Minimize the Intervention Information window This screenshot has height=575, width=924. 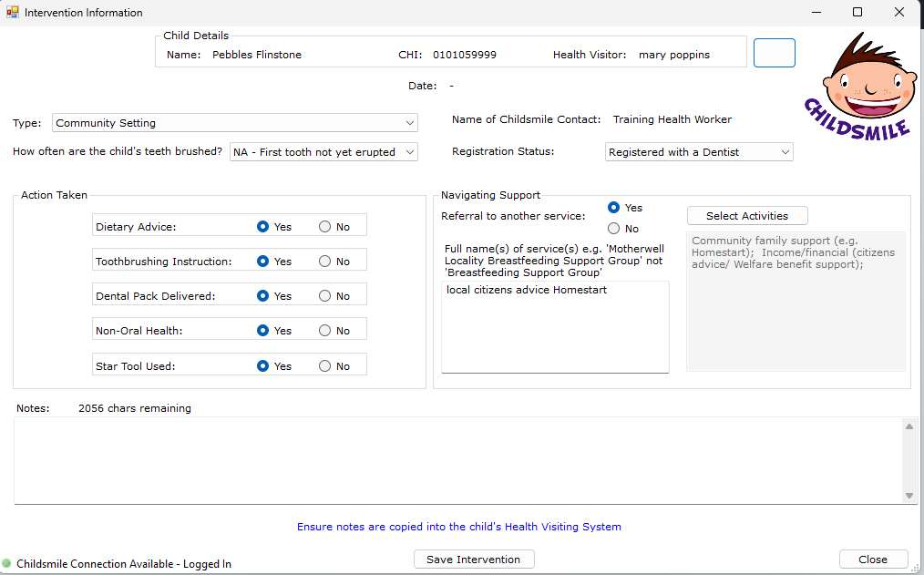pyautogui.click(x=815, y=12)
